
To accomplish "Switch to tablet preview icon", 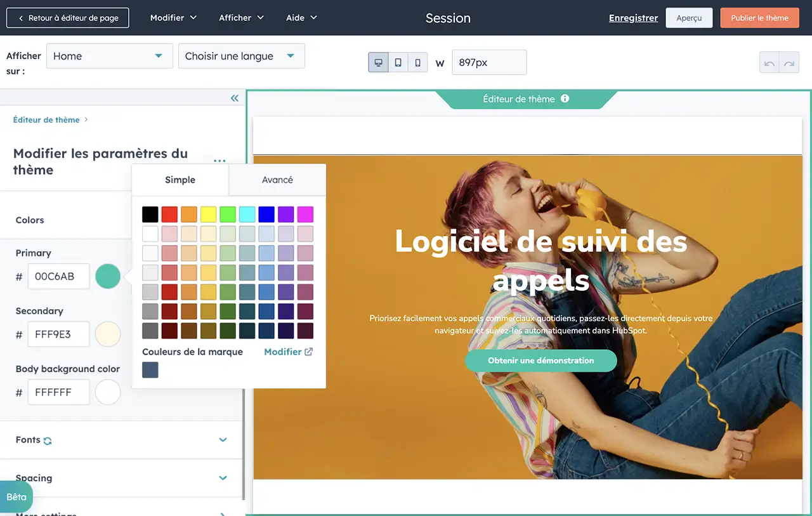I will 398,62.
